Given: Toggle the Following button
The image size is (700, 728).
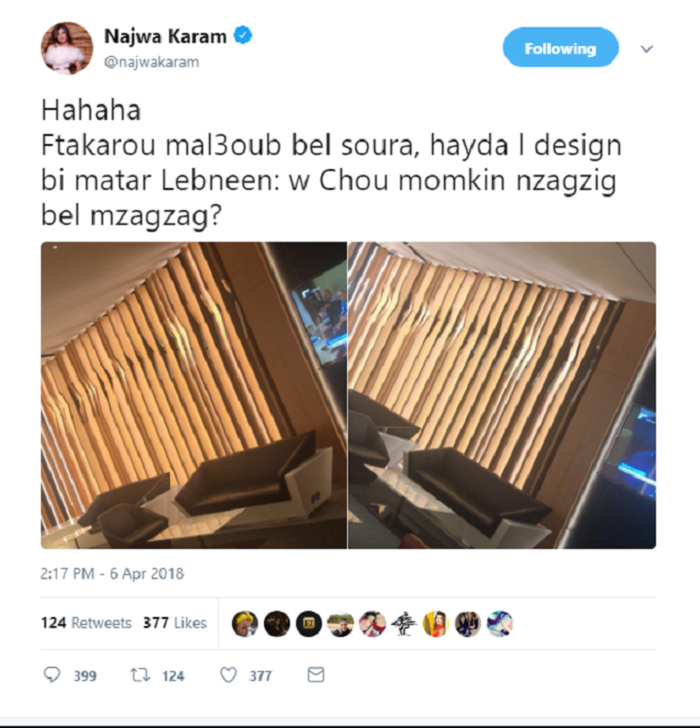Looking at the screenshot, I should pyautogui.click(x=561, y=48).
